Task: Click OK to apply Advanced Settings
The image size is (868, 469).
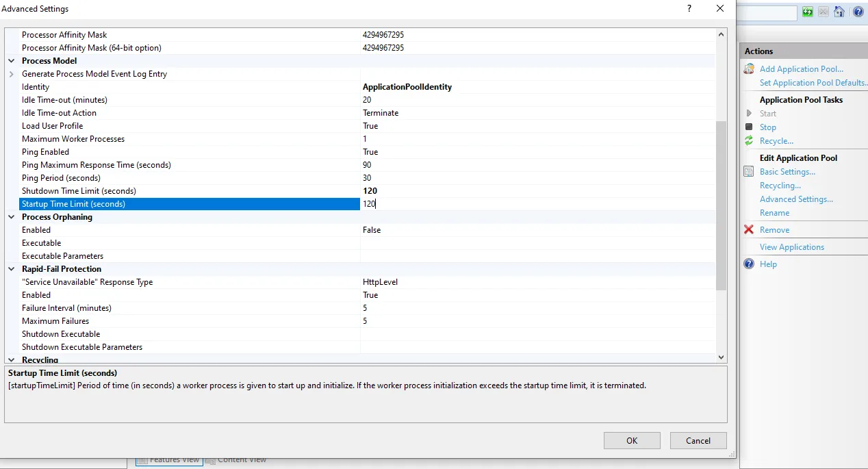Action: pyautogui.click(x=632, y=440)
